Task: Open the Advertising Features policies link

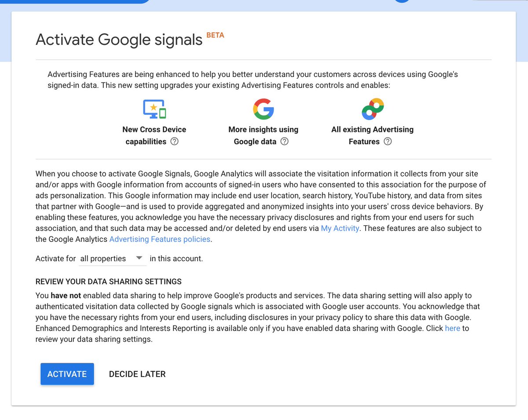Action: (x=160, y=239)
